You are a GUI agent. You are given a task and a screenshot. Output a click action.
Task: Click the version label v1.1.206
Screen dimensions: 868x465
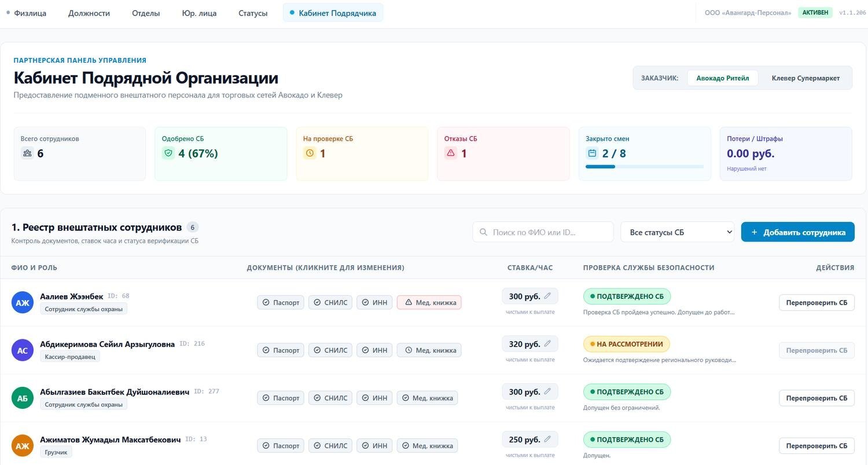coord(852,13)
